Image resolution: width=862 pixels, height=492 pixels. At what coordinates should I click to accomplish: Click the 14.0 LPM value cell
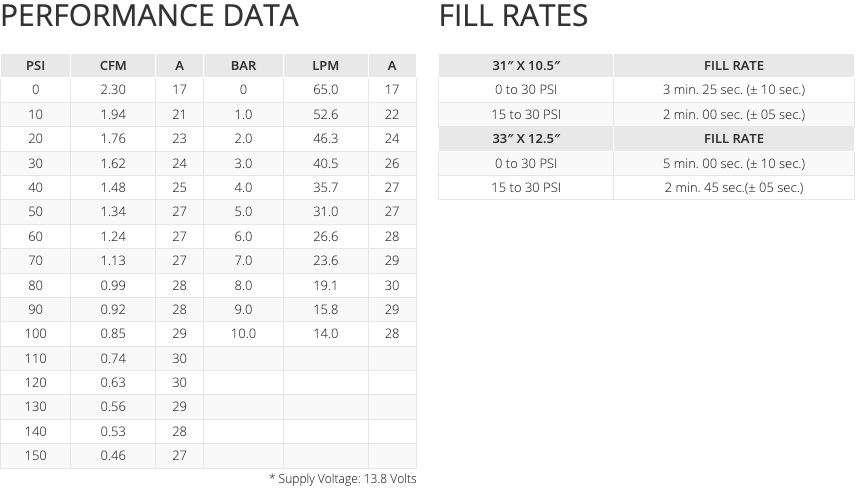point(326,334)
